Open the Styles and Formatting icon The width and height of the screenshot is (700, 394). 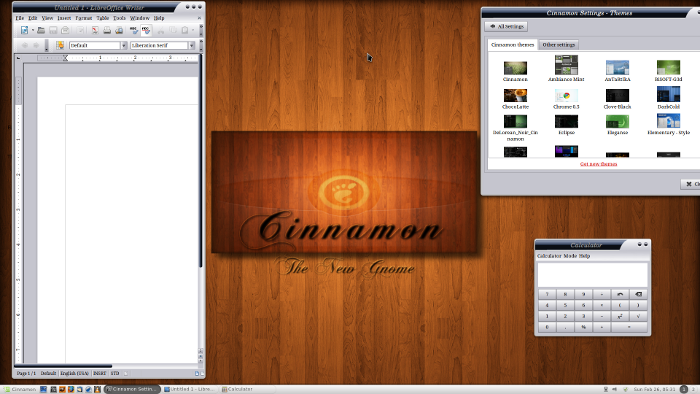(59, 45)
